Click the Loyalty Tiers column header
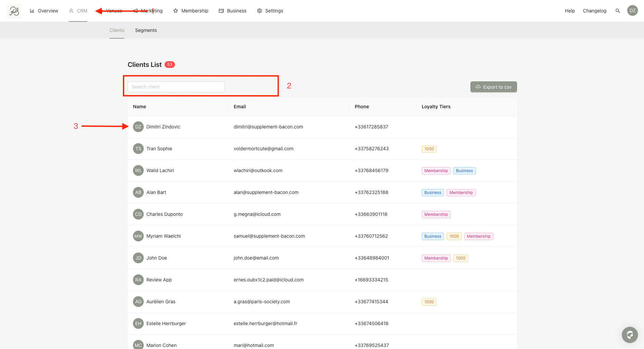 [x=436, y=107]
